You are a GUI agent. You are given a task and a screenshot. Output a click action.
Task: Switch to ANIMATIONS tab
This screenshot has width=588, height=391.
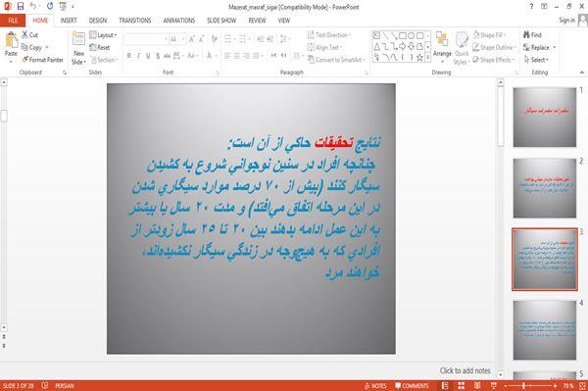pyautogui.click(x=179, y=21)
